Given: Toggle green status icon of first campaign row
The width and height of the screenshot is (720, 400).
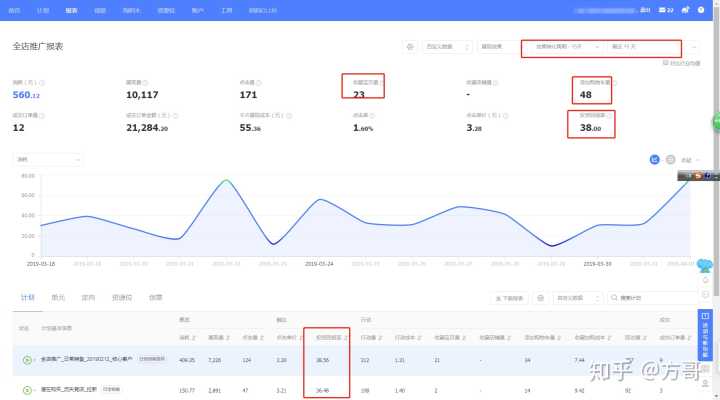Looking at the screenshot, I should 27,359.
